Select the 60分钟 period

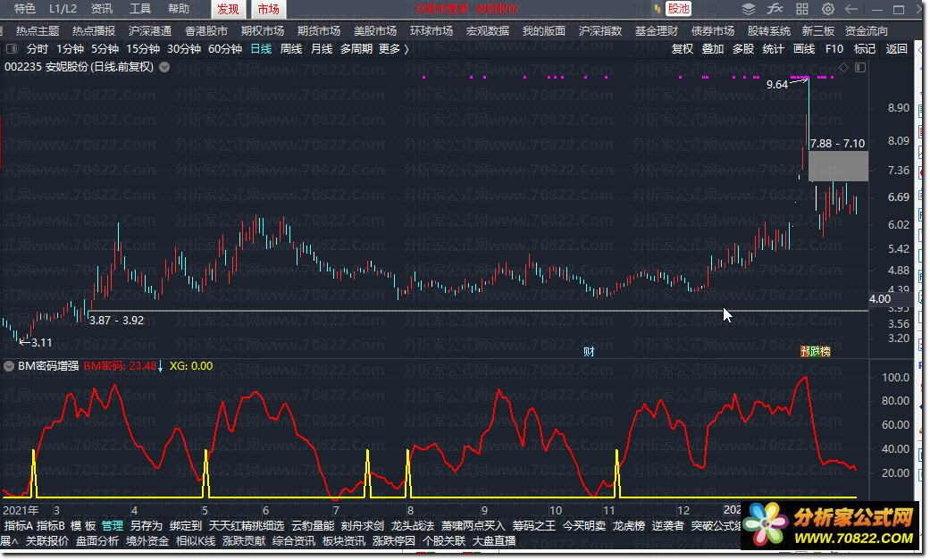(225, 48)
